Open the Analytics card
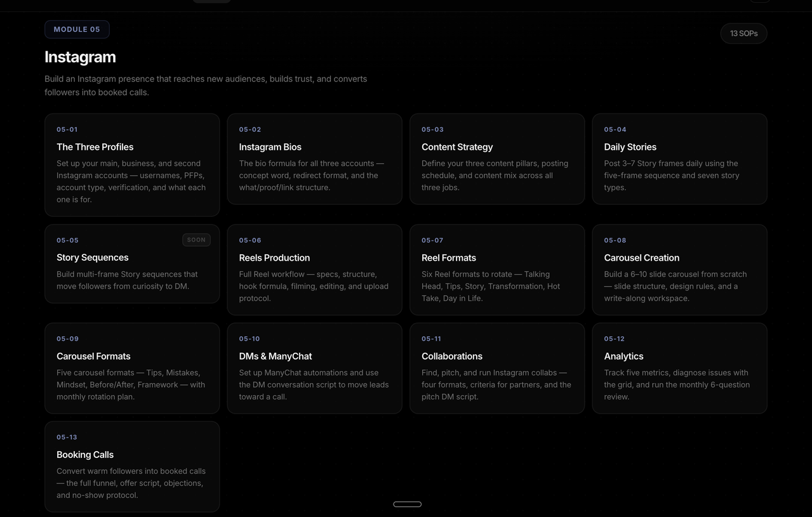 pos(679,369)
